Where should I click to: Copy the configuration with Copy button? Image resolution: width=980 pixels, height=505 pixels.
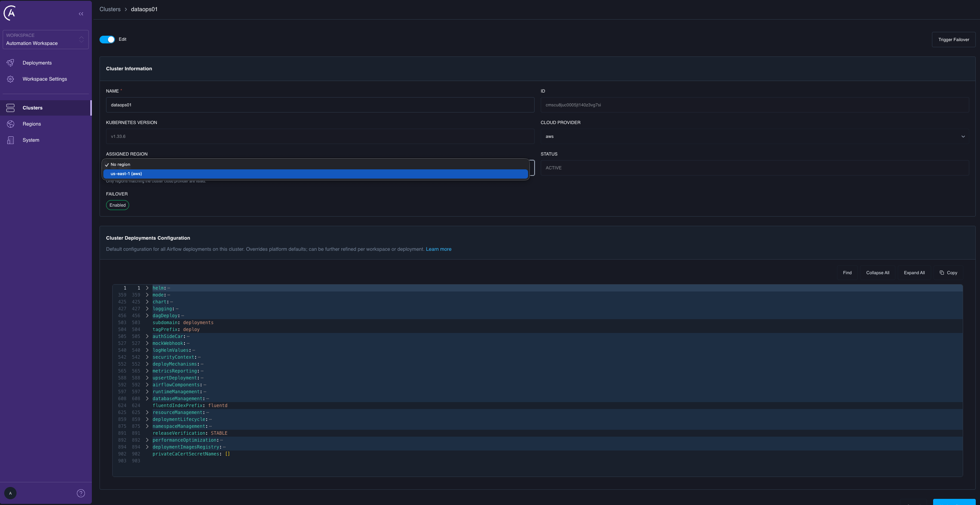(x=948, y=273)
